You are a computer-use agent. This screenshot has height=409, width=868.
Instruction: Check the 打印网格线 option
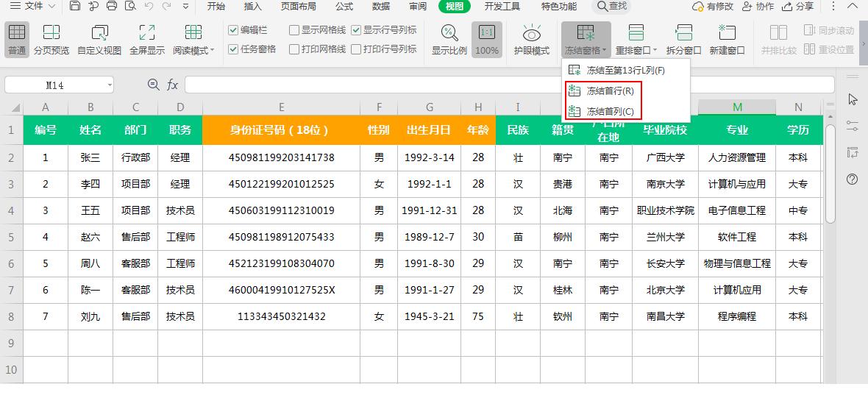(294, 49)
